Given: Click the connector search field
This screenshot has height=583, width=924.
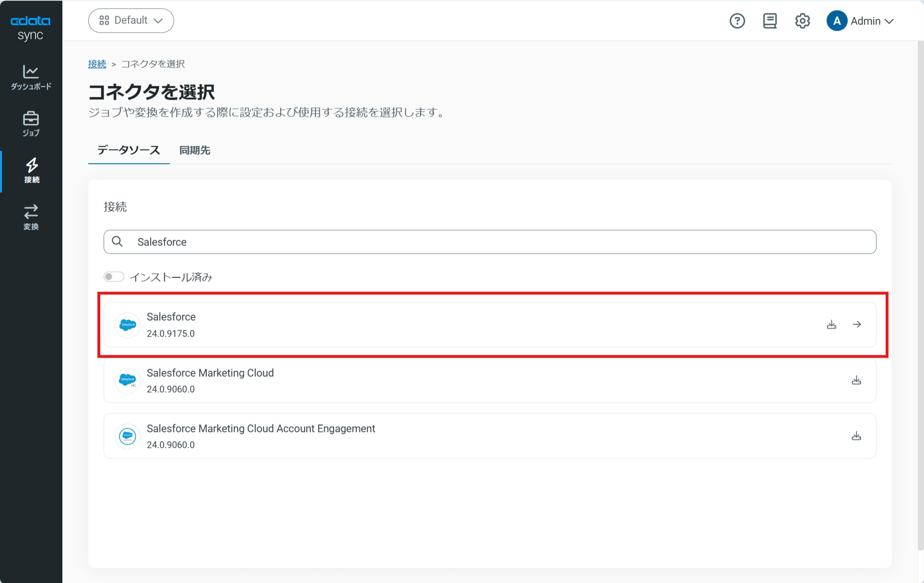Looking at the screenshot, I should click(x=490, y=242).
